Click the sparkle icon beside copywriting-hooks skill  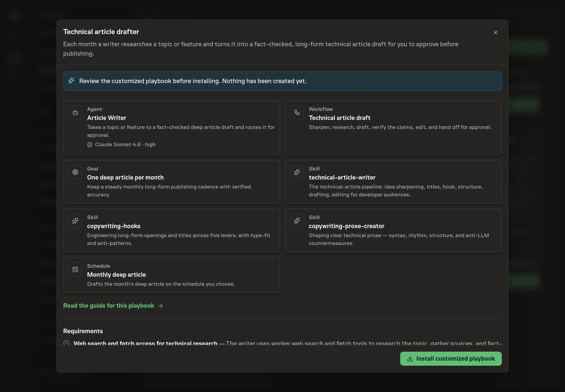[75, 220]
